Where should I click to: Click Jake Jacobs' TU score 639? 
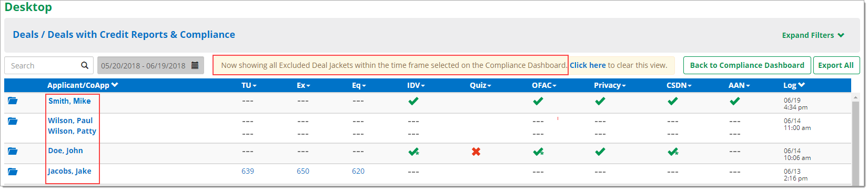click(x=248, y=171)
